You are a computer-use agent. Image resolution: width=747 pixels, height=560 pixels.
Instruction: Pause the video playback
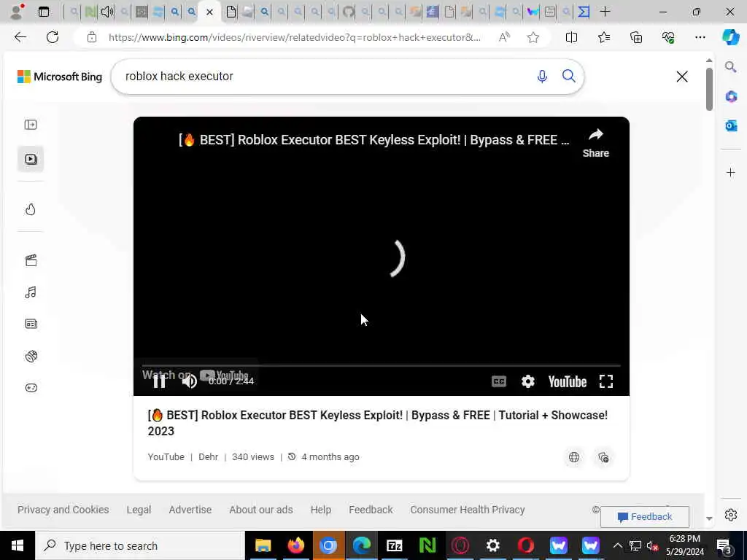pos(159,381)
